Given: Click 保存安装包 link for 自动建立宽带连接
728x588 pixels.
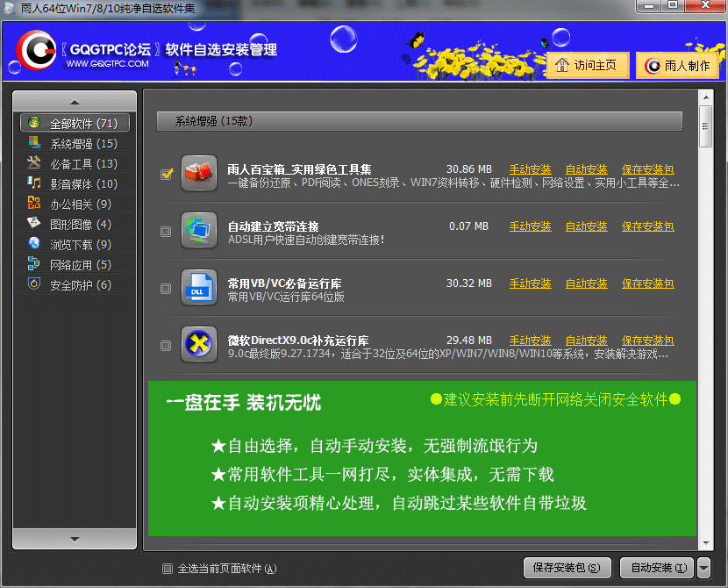Looking at the screenshot, I should pyautogui.click(x=647, y=226).
